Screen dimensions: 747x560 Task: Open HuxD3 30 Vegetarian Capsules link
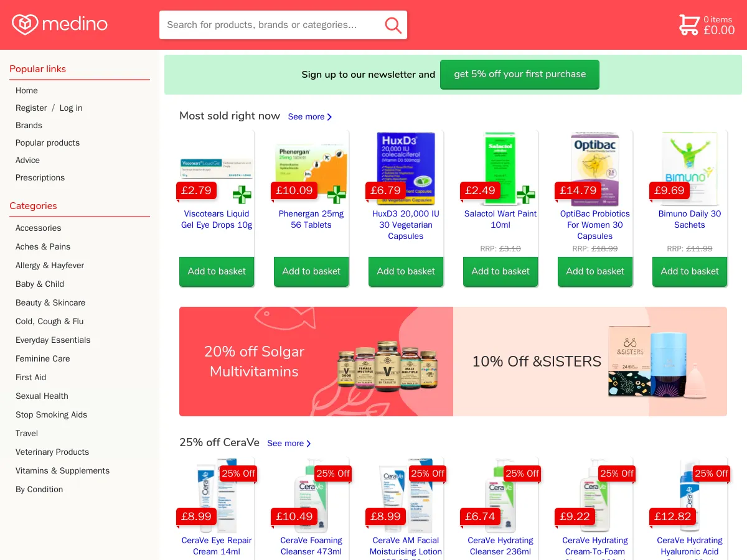pos(406,225)
